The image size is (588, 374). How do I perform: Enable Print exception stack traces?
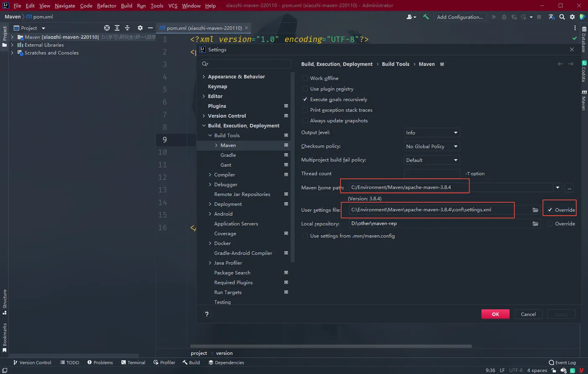305,110
